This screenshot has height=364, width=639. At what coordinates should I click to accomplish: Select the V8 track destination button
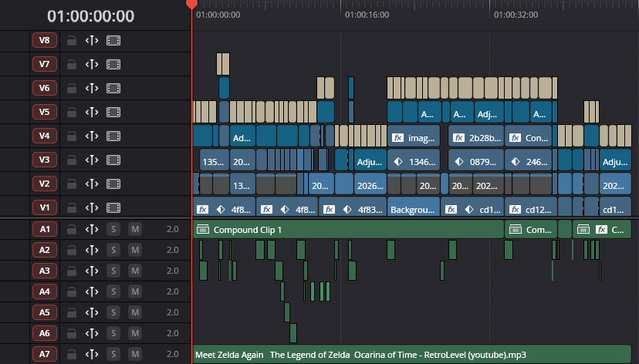tap(45, 40)
